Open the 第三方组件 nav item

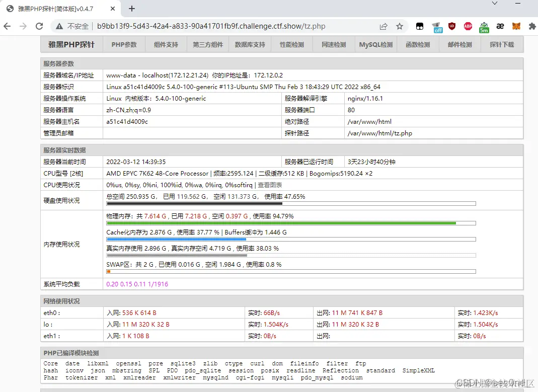pos(208,45)
